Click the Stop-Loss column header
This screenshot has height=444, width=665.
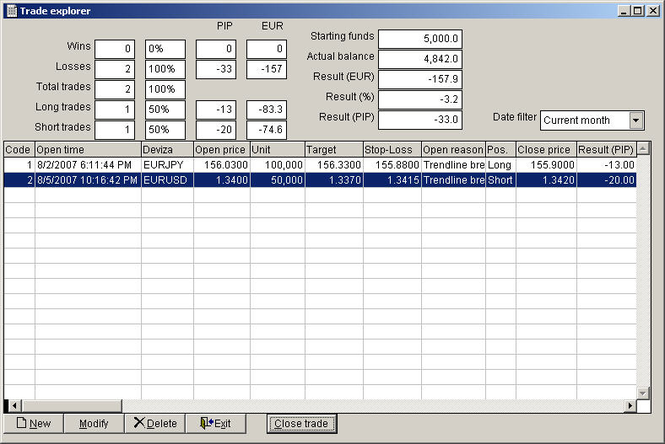click(392, 150)
